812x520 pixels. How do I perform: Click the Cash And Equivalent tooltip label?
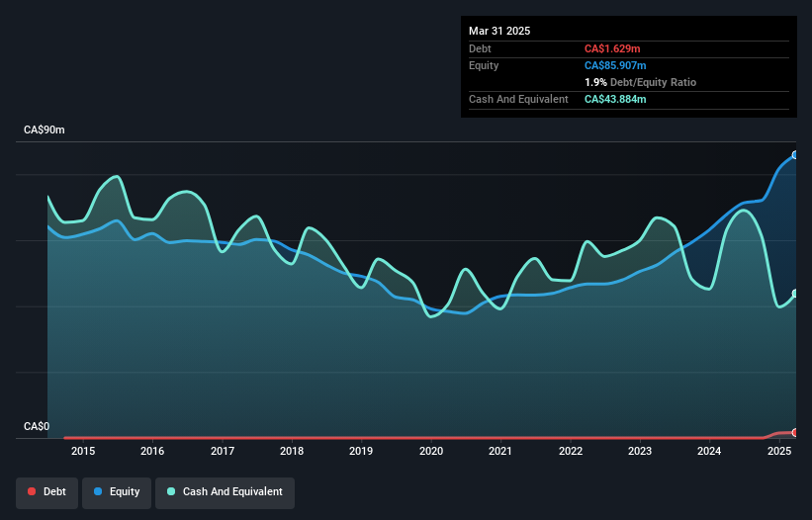(x=518, y=99)
